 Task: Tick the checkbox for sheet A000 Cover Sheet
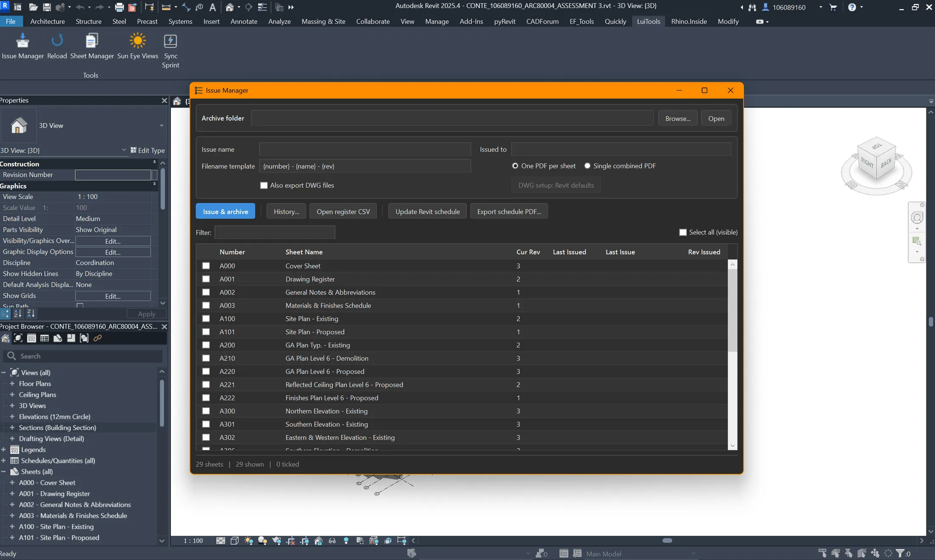[206, 266]
